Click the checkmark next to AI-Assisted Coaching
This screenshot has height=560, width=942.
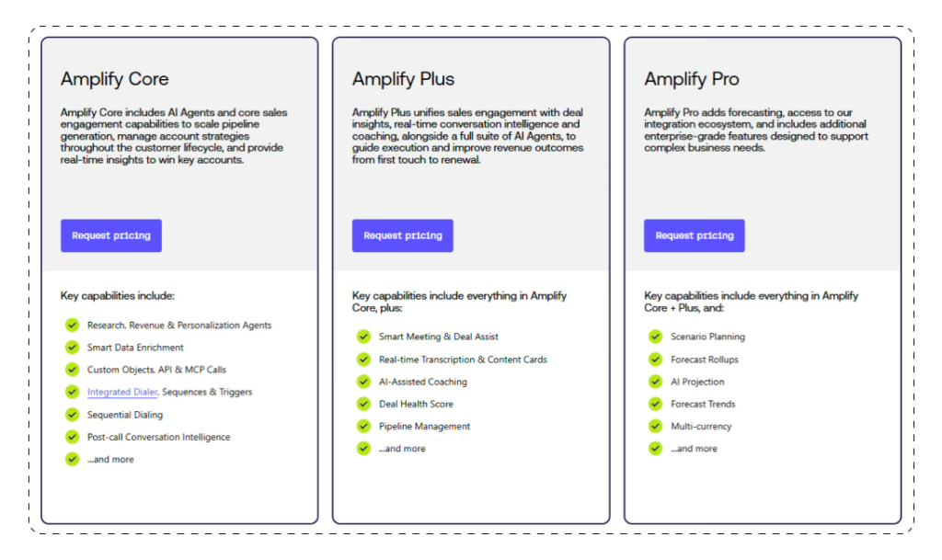(363, 381)
